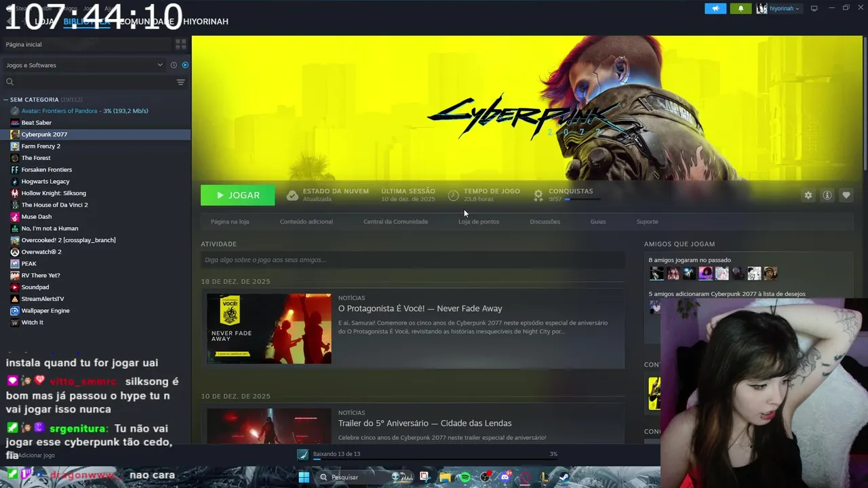Open O Protagonista É Você news headline

click(420, 308)
